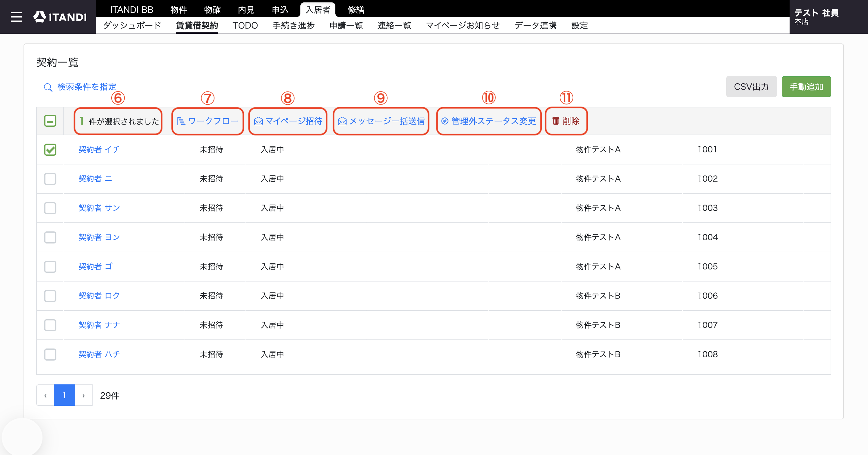Screen dimensions: 868x455
Task: Open contract 契約者 イチ
Action: [x=99, y=149]
